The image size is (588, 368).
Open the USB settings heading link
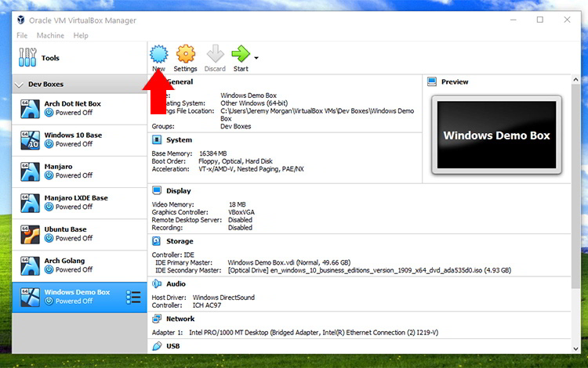tap(173, 346)
